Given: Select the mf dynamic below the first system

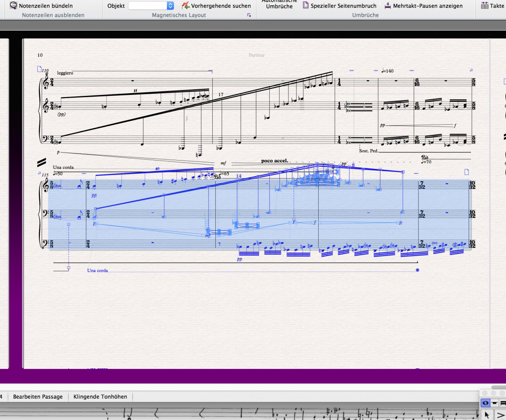Looking at the screenshot, I should [x=223, y=163].
